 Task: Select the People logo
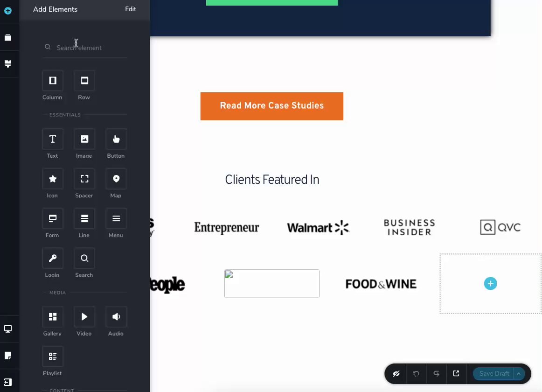[167, 284]
